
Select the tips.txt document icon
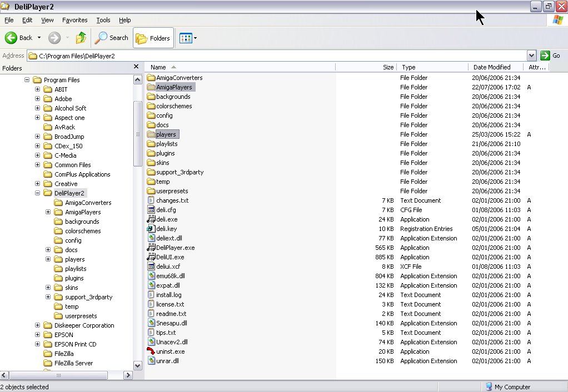[x=151, y=333]
